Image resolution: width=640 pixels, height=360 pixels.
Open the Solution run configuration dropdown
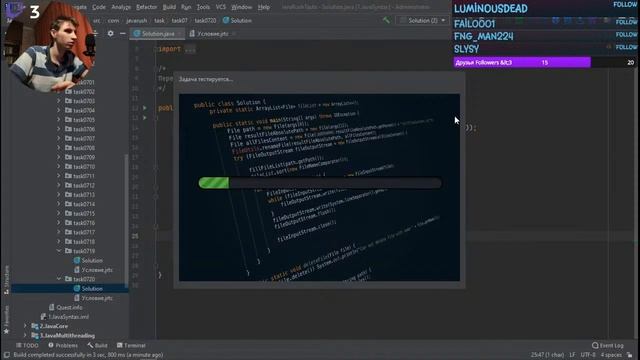[422, 20]
